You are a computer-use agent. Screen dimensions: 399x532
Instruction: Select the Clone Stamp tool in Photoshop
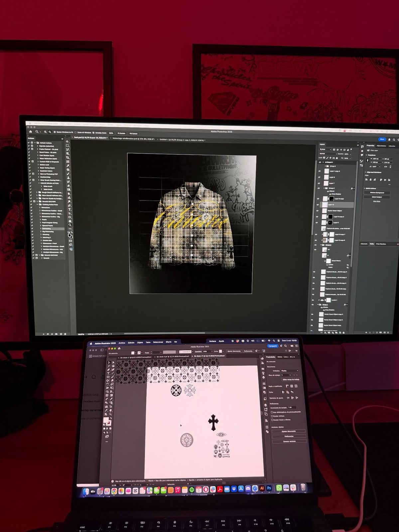(68, 178)
